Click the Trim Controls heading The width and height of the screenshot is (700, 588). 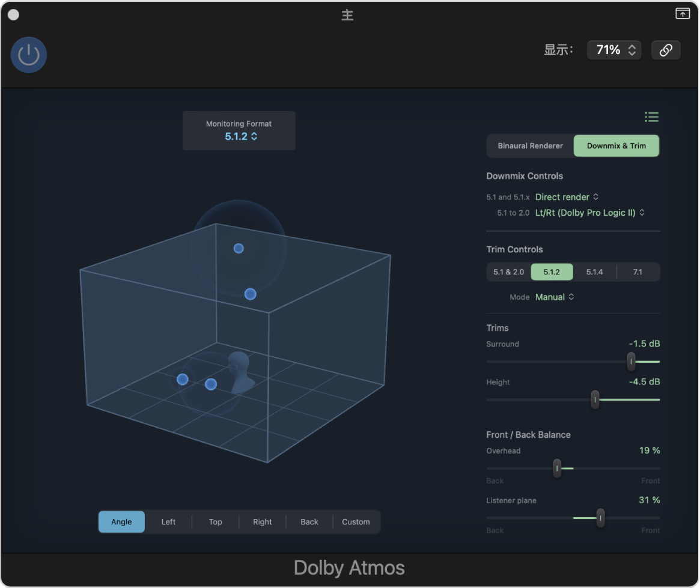pos(514,250)
